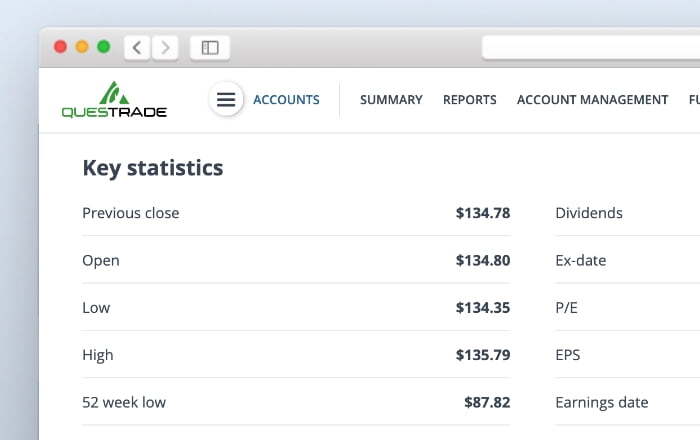Open the ACCOUNTS menu
The image size is (700, 440).
pos(286,100)
